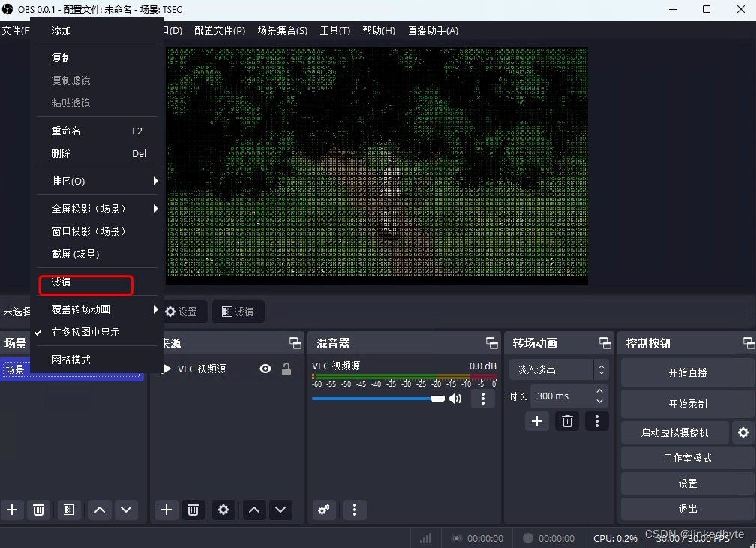Image resolution: width=756 pixels, height=548 pixels.
Task: Click 退出 button
Action: pyautogui.click(x=687, y=509)
